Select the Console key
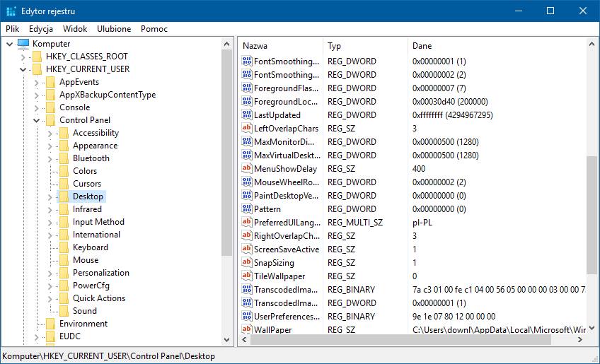 (x=74, y=107)
